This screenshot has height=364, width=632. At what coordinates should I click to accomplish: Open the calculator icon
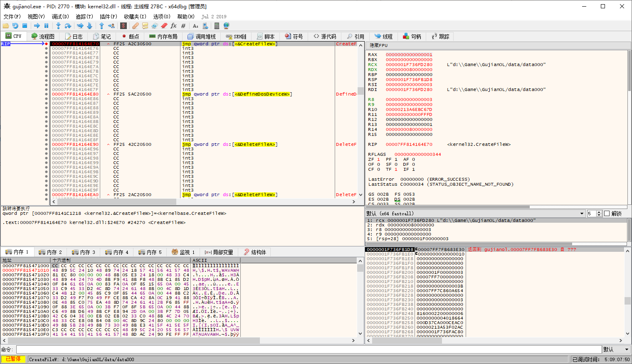point(217,26)
